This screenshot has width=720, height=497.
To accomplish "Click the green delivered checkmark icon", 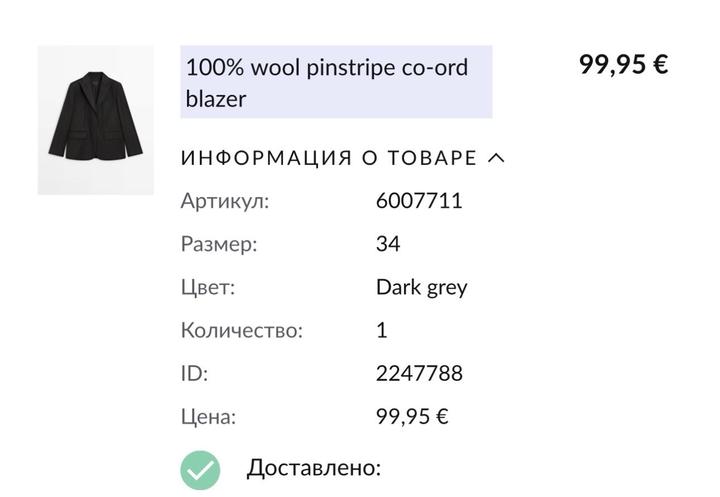I will click(200, 470).
